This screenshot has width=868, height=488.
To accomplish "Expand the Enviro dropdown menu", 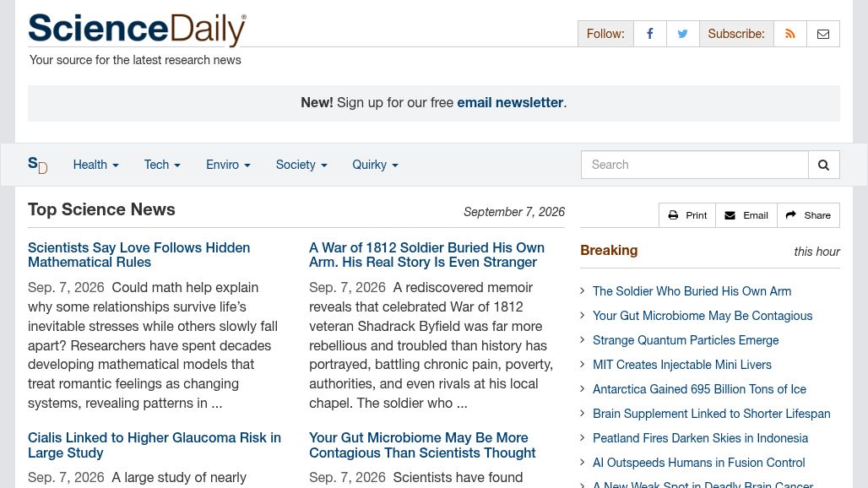I will pos(228,165).
